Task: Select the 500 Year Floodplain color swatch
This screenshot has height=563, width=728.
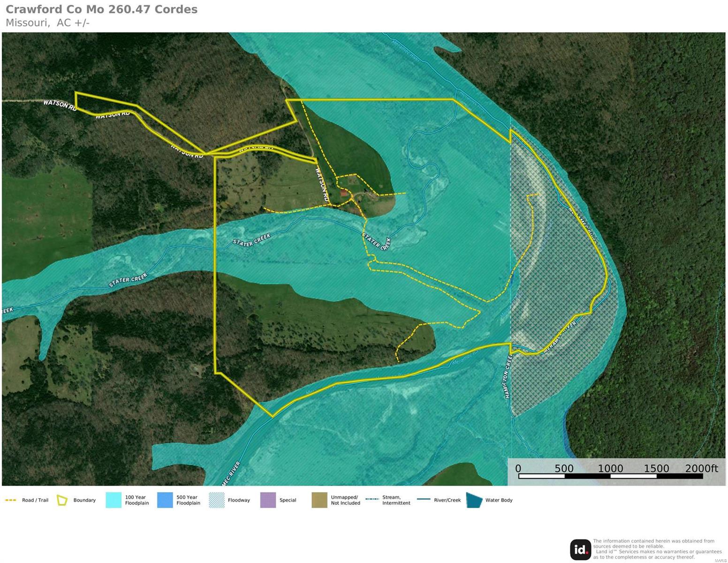Action: point(165,500)
